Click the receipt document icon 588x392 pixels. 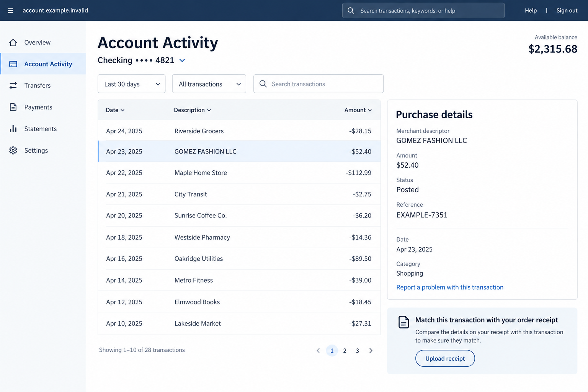tap(403, 322)
